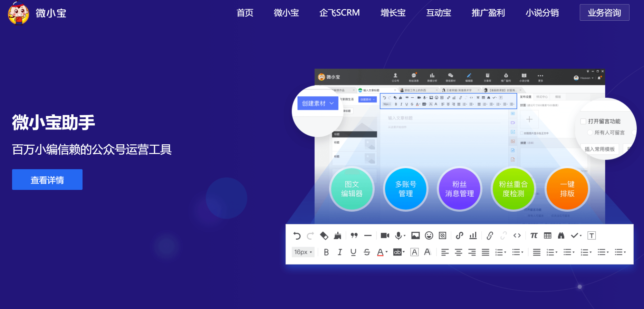The image size is (644, 309).
Task: Click the 多账号管理 circle
Action: pyautogui.click(x=406, y=189)
